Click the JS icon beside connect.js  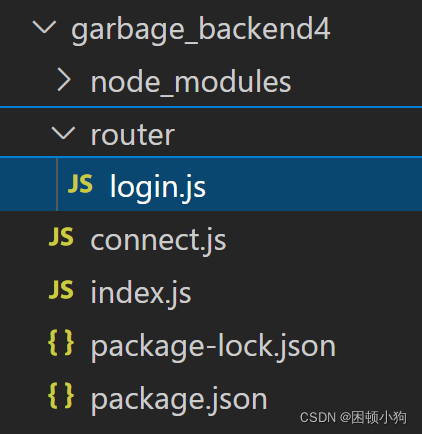61,237
